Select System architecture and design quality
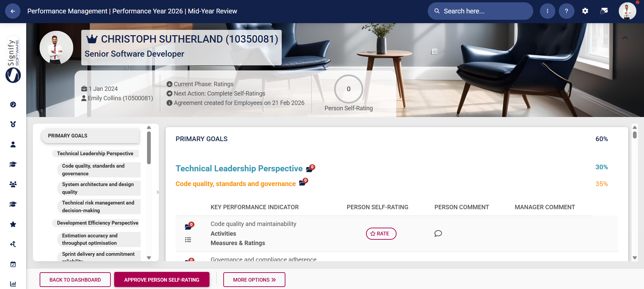The height and width of the screenshot is (289, 644). tap(99, 188)
